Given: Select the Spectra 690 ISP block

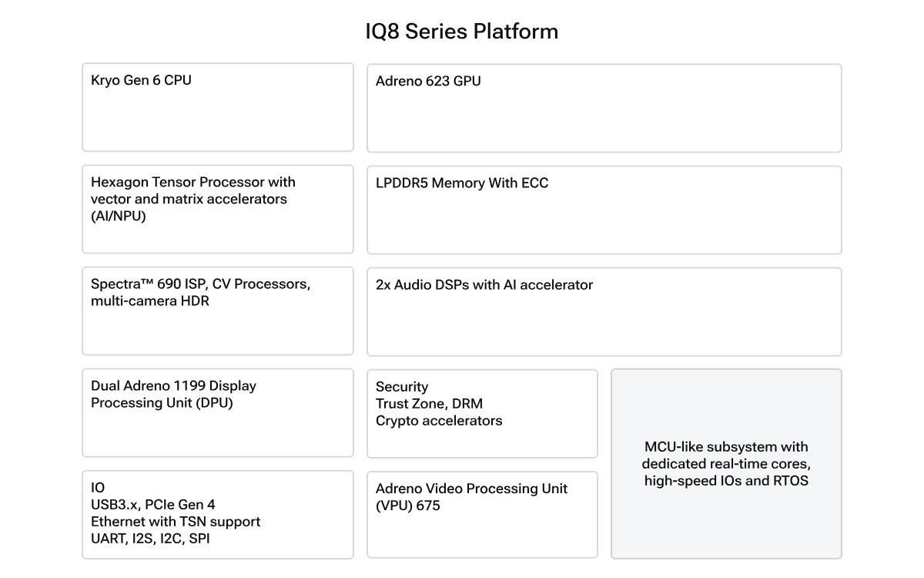Looking at the screenshot, I should 217,311.
